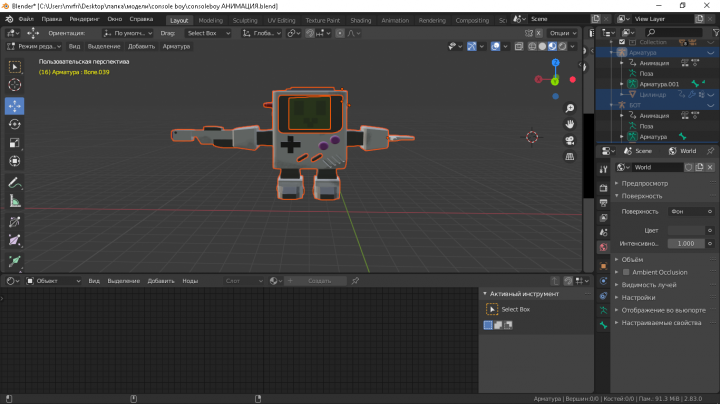720x404 pixels.
Task: Click the zoom view magnifier icon
Action: (570, 108)
